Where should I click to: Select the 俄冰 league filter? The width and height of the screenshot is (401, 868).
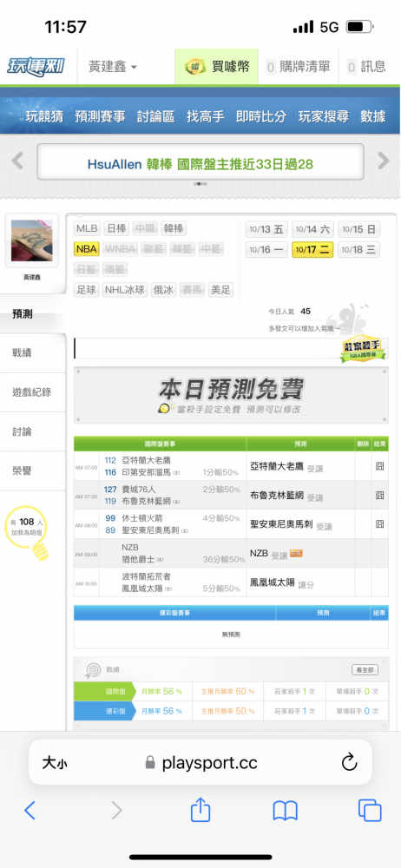click(164, 290)
